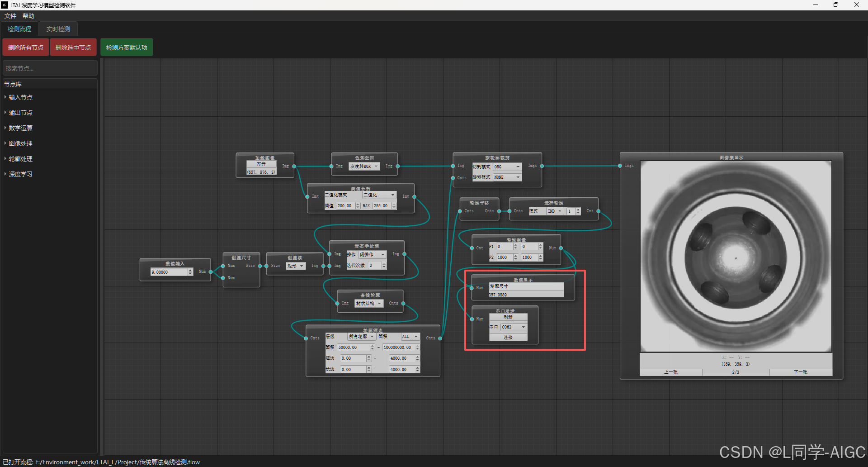Click the 9.00000 numeric input value
Image resolution: width=868 pixels, height=467 pixels.
tap(169, 272)
